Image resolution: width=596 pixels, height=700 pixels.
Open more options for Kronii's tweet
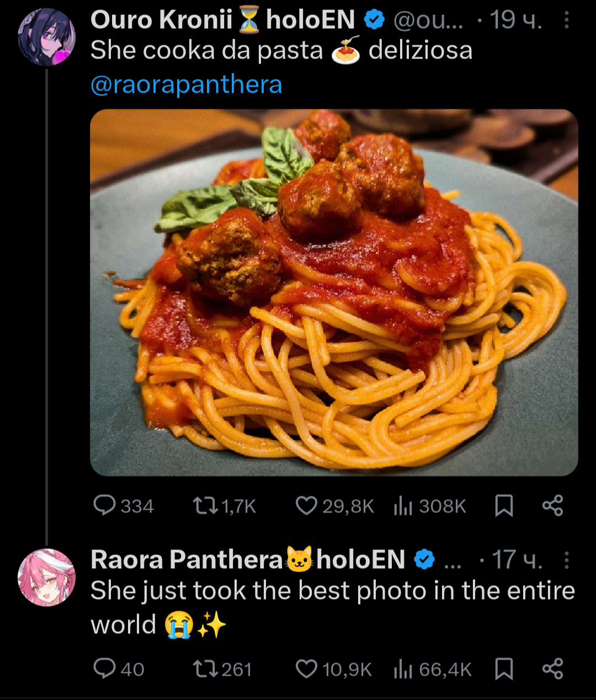pyautogui.click(x=567, y=20)
